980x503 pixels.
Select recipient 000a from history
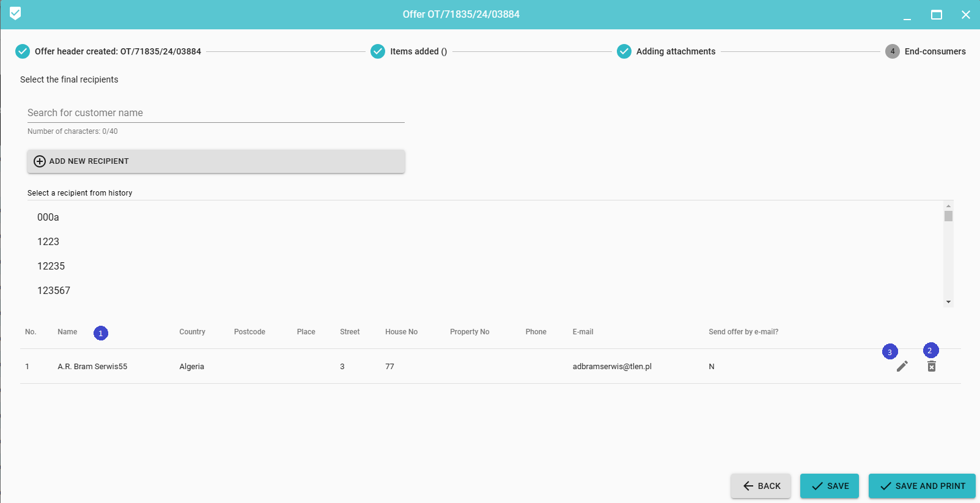[x=48, y=218]
